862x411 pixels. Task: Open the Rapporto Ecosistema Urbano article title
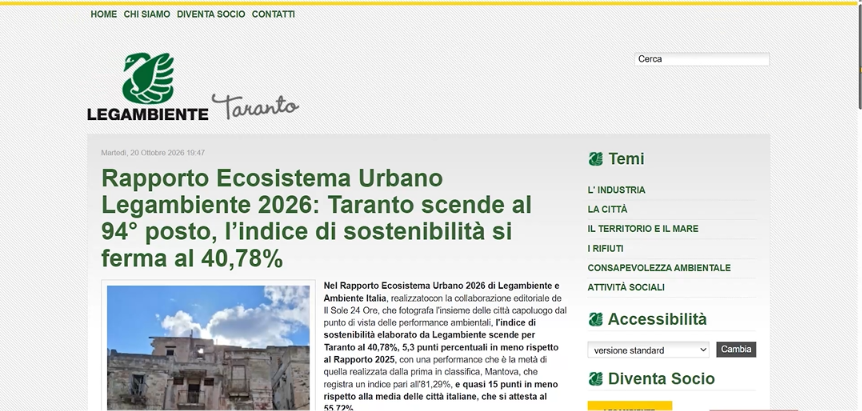coord(317,218)
